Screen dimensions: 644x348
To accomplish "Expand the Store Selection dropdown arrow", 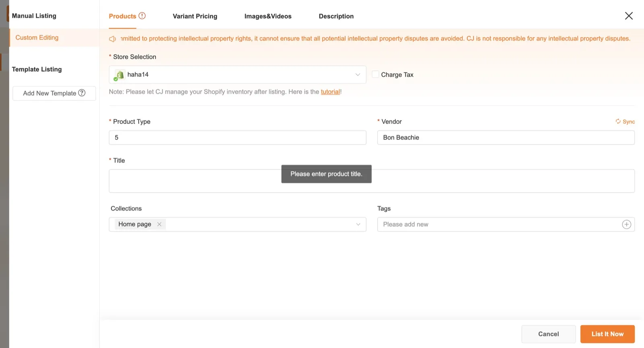I will (x=357, y=75).
